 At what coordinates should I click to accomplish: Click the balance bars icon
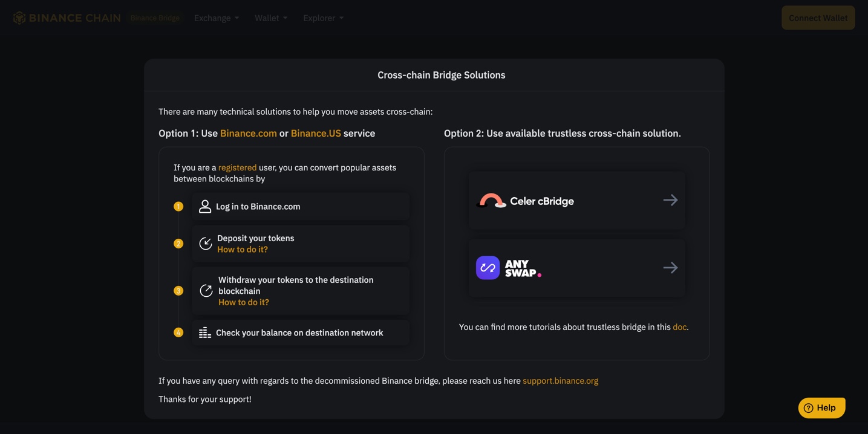pyautogui.click(x=205, y=332)
